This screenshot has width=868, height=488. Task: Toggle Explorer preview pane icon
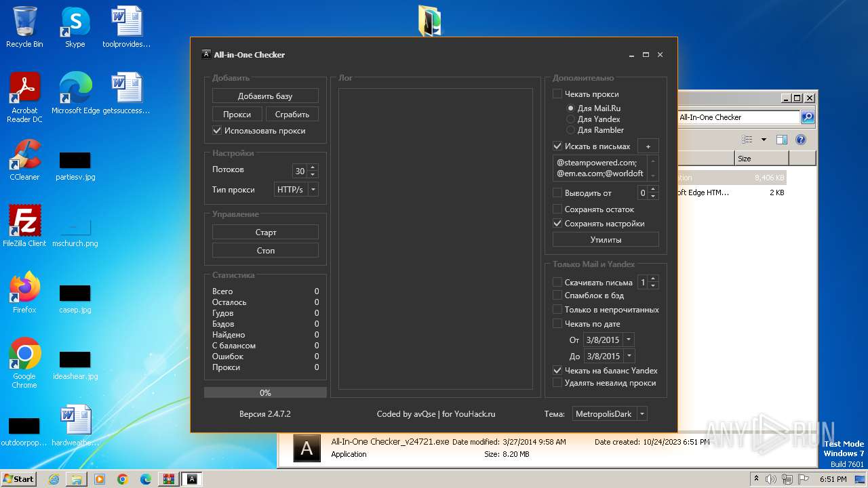pyautogui.click(x=781, y=140)
